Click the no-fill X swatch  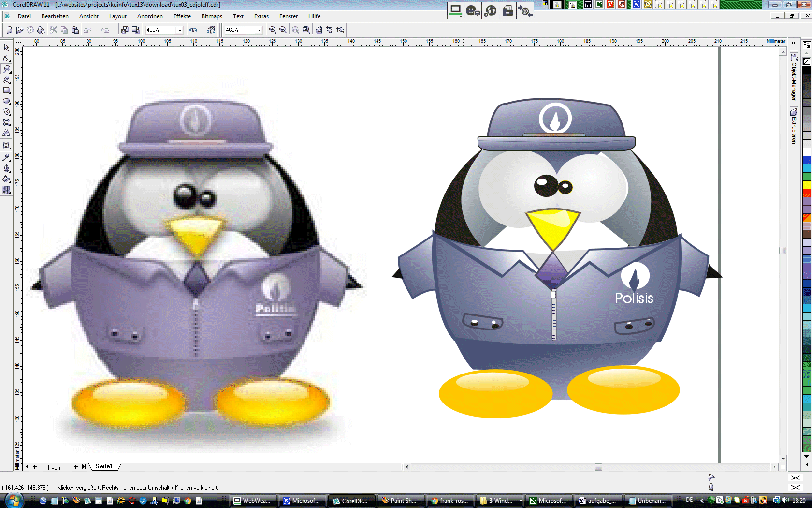(x=807, y=61)
